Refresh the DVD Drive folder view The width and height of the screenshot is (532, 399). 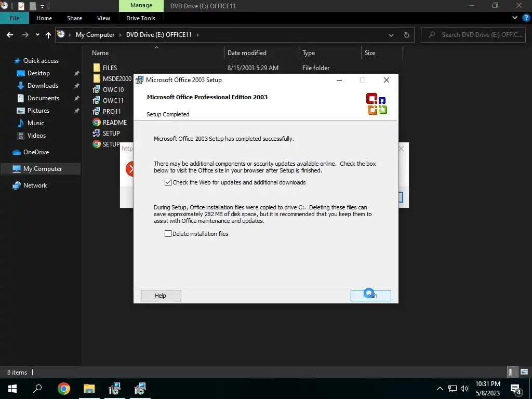pyautogui.click(x=406, y=35)
